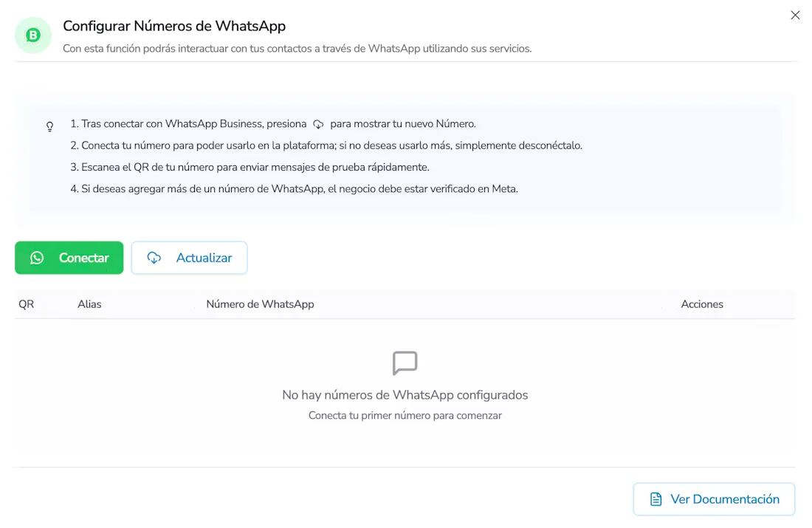Click the Alias column header
The height and width of the screenshot is (528, 812).
(x=89, y=304)
